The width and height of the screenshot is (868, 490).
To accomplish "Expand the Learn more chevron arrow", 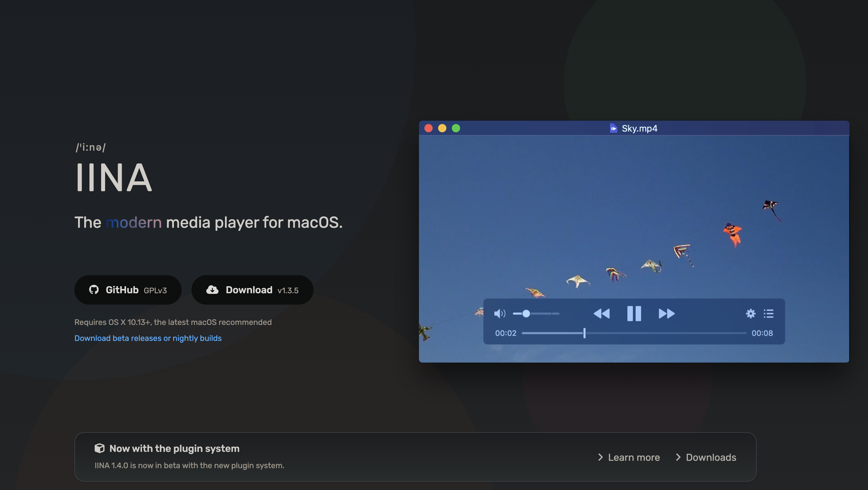I will pyautogui.click(x=600, y=457).
